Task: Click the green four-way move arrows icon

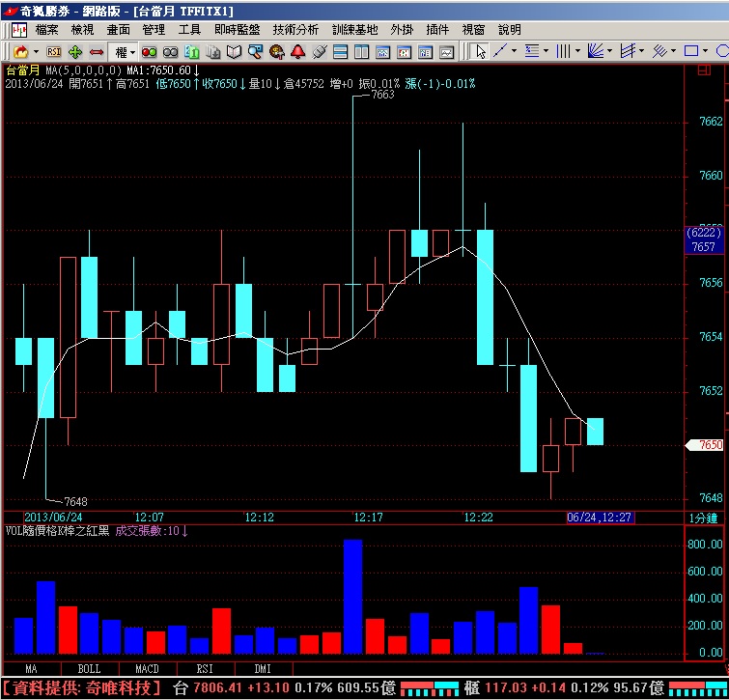Action: [x=75, y=51]
